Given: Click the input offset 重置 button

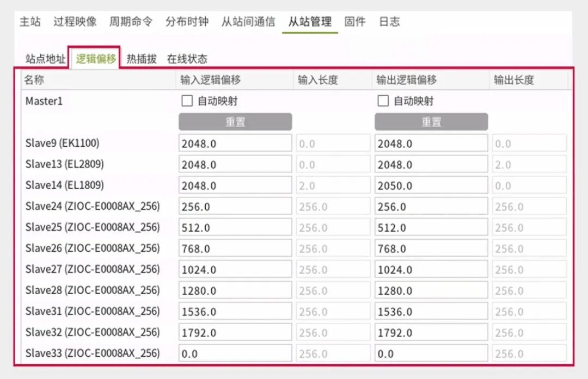Looking at the screenshot, I should click(x=235, y=122).
